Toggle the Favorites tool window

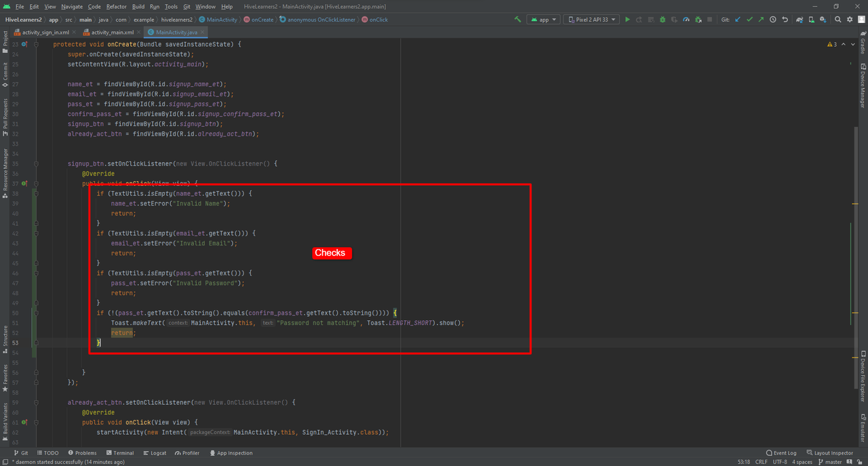click(5, 378)
